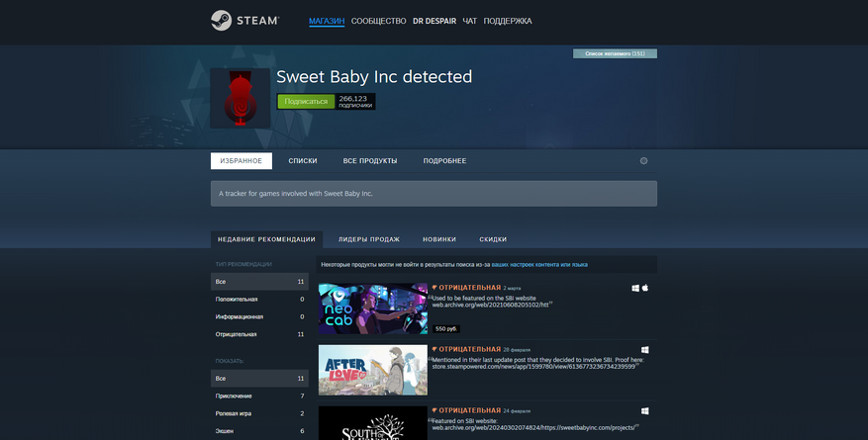Click the Sweet Baby Inc detected title

coord(374,76)
